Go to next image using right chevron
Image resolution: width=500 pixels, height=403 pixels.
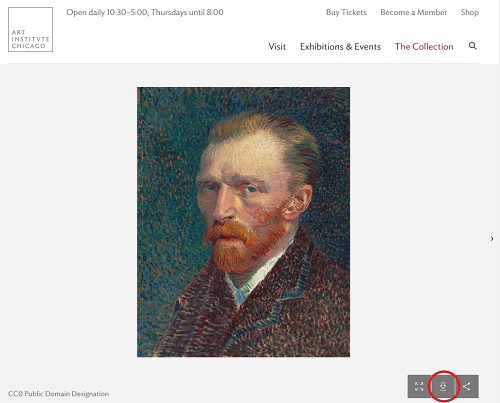coord(492,238)
